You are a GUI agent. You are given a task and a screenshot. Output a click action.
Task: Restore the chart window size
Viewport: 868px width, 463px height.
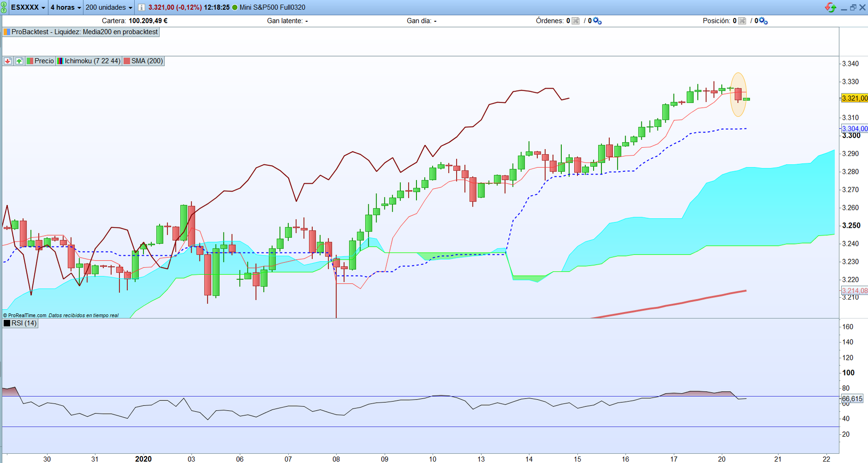[853, 7]
